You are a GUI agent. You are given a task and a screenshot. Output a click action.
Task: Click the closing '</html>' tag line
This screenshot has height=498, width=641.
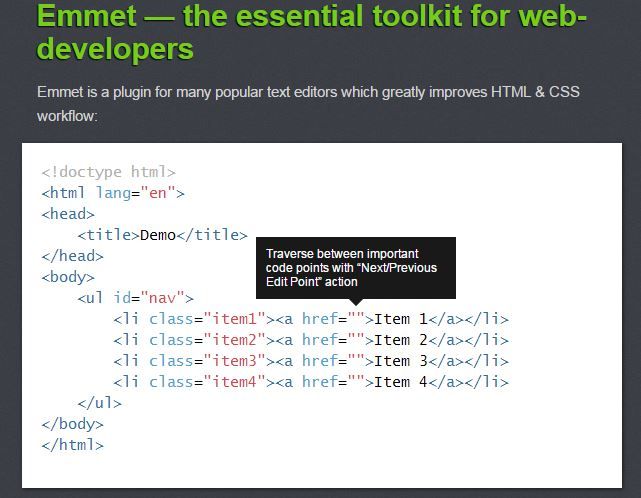pos(72,445)
